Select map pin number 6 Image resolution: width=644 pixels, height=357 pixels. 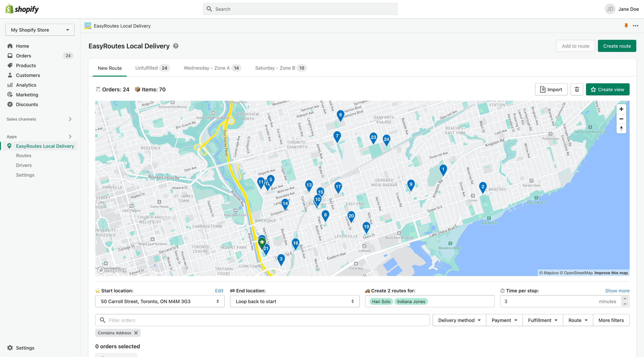pos(340,115)
